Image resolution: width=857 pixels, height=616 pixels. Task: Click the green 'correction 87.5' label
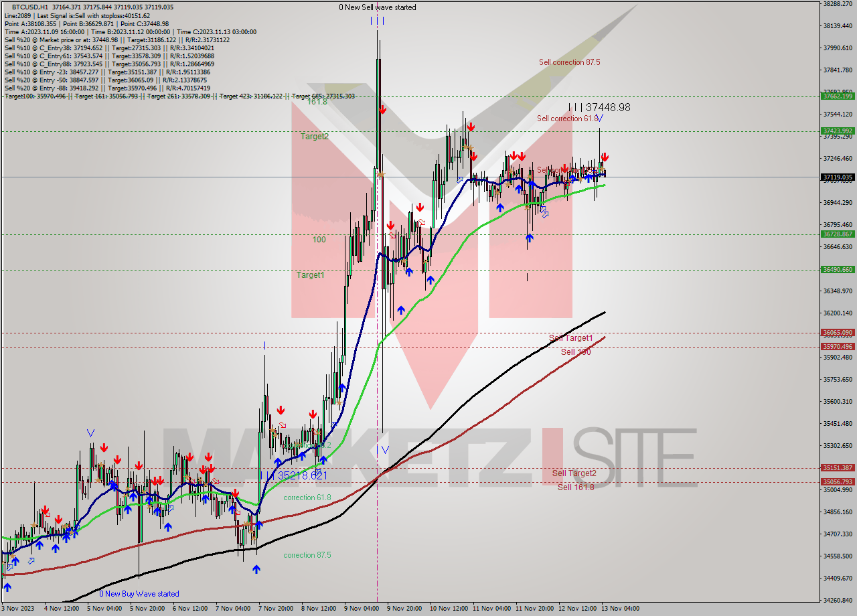(307, 555)
